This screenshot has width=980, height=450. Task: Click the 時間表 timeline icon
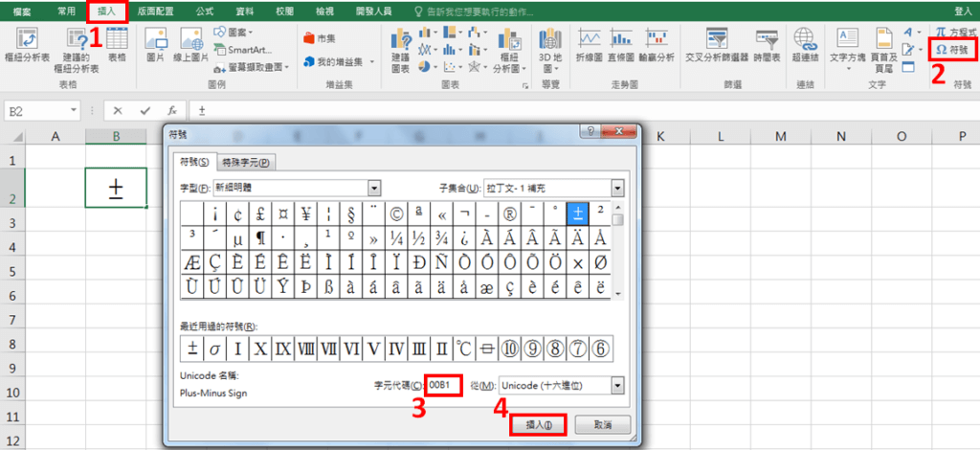click(x=767, y=43)
